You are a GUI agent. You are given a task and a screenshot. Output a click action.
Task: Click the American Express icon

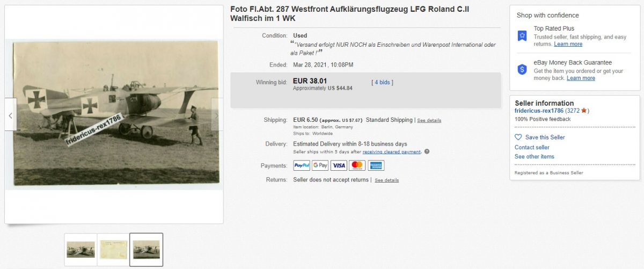click(x=375, y=165)
